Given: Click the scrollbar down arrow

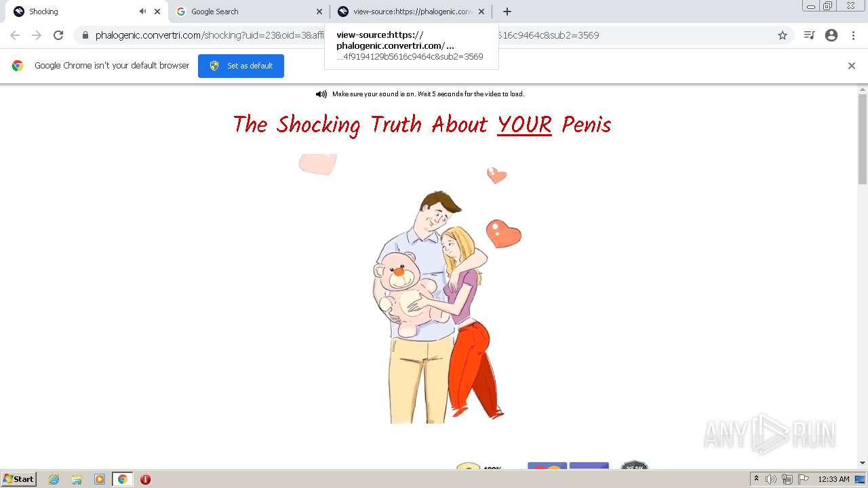Looking at the screenshot, I should coord(863,463).
